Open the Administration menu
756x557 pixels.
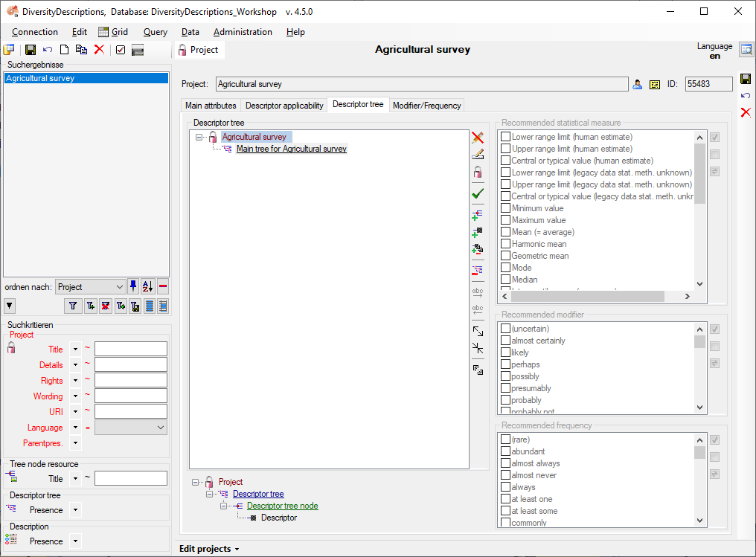[x=243, y=32]
